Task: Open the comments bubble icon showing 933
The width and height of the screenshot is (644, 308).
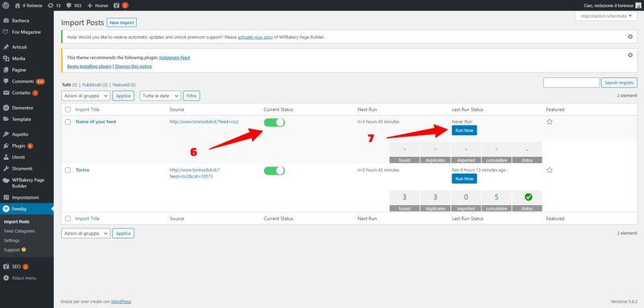Action: pyautogui.click(x=68, y=6)
